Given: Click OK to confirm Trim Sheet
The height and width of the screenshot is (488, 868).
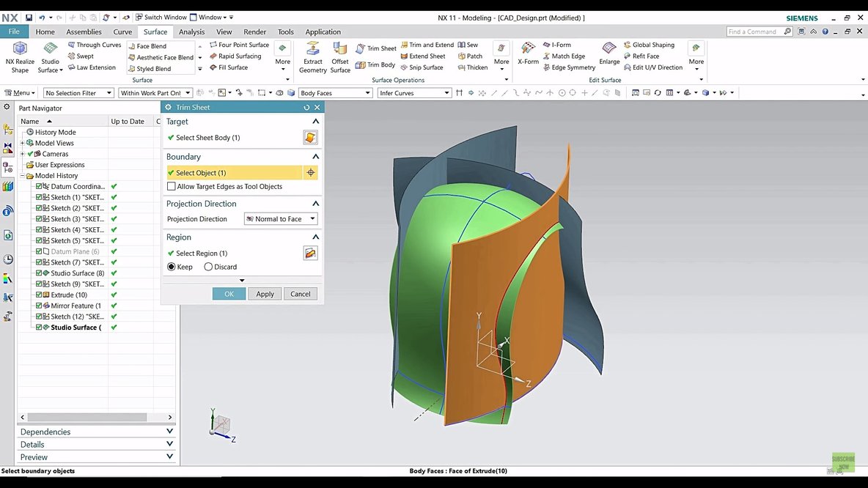Looking at the screenshot, I should (x=229, y=293).
